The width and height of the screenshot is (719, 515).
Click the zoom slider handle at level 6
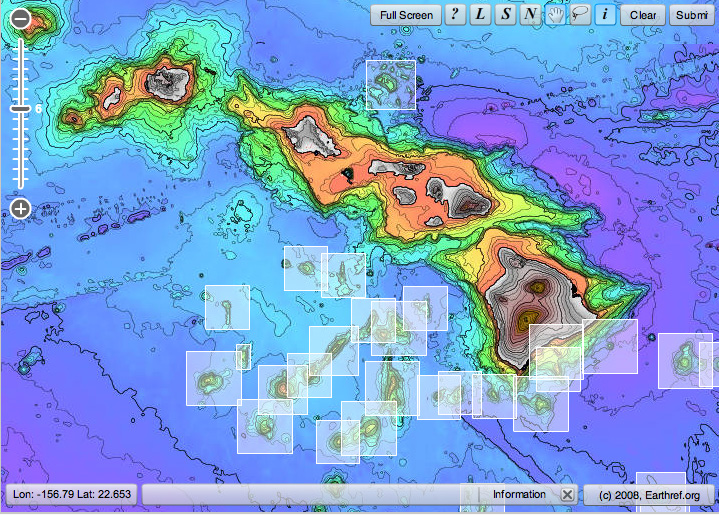[x=20, y=108]
